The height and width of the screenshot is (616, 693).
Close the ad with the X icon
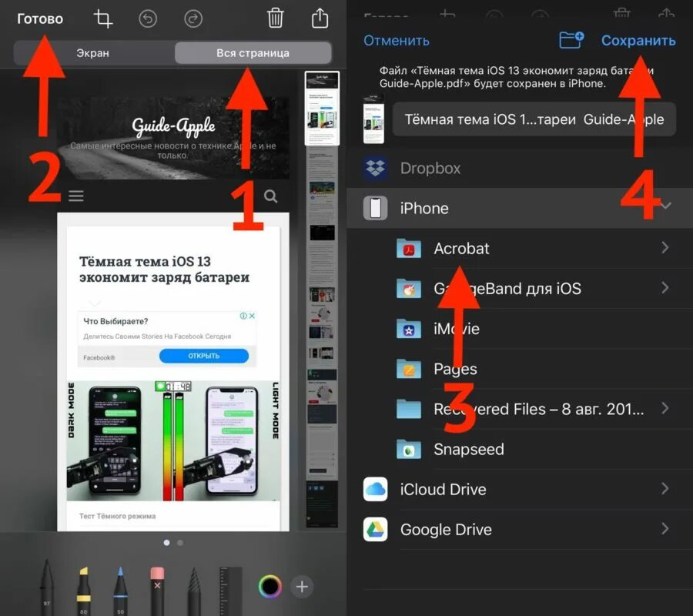252,316
